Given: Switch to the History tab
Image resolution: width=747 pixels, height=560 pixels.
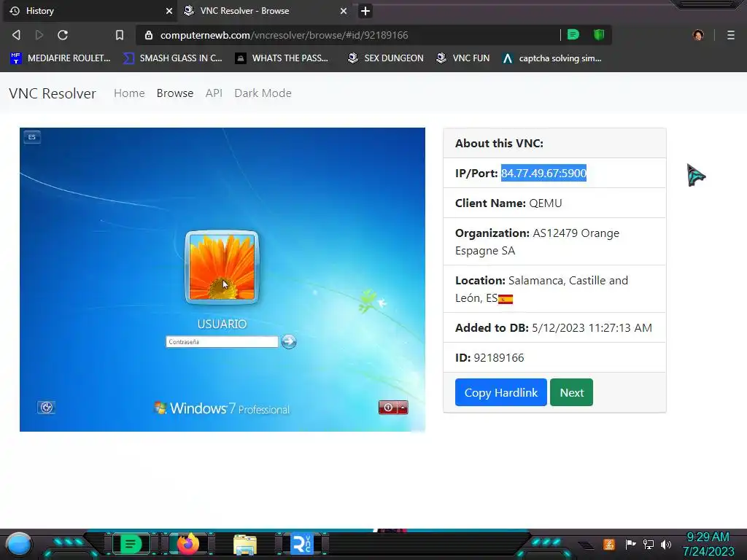Looking at the screenshot, I should point(90,10).
